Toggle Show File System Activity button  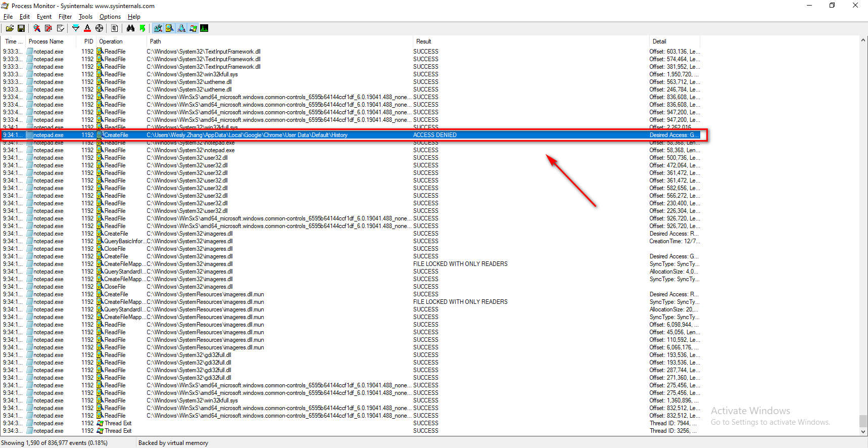click(x=170, y=28)
